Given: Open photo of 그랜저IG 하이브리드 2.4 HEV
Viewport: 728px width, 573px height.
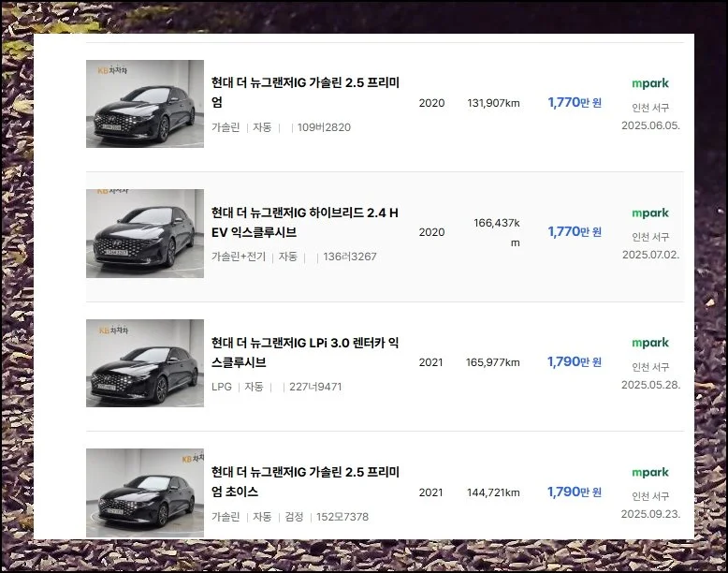Looking at the screenshot, I should pyautogui.click(x=145, y=233).
